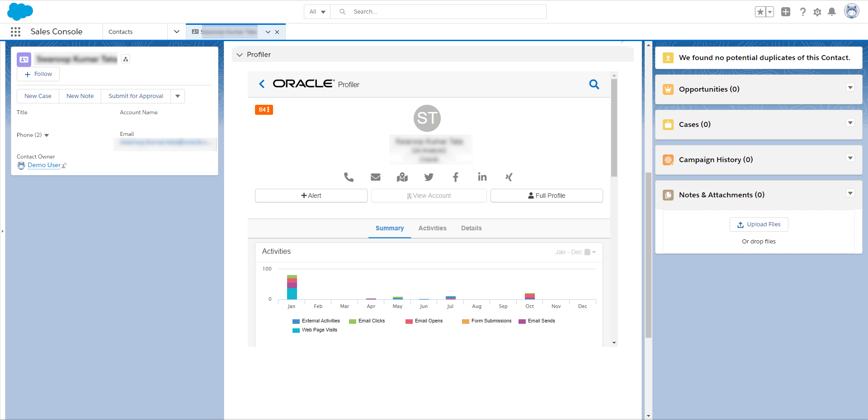Click the ST contact avatar
This screenshot has height=420, width=868.
427,118
